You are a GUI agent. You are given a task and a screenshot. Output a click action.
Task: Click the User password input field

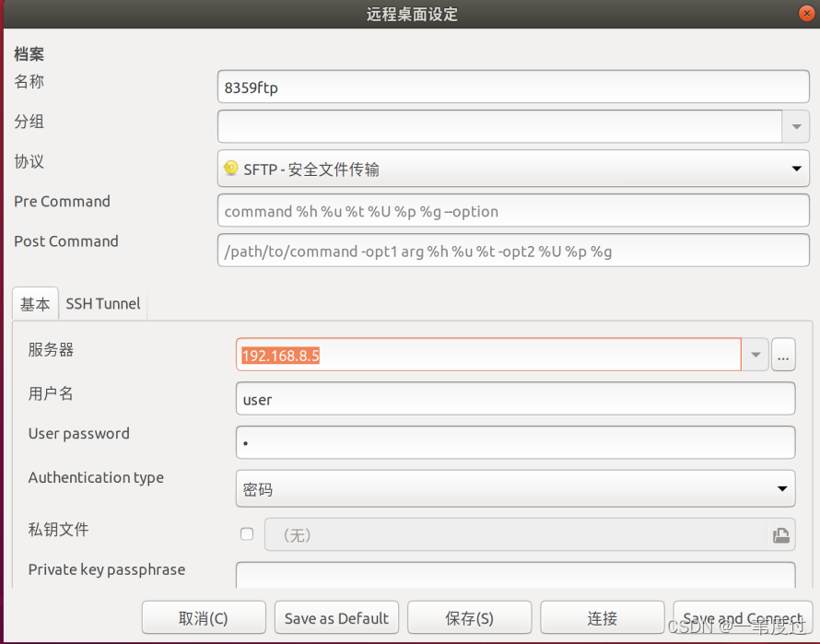[515, 442]
